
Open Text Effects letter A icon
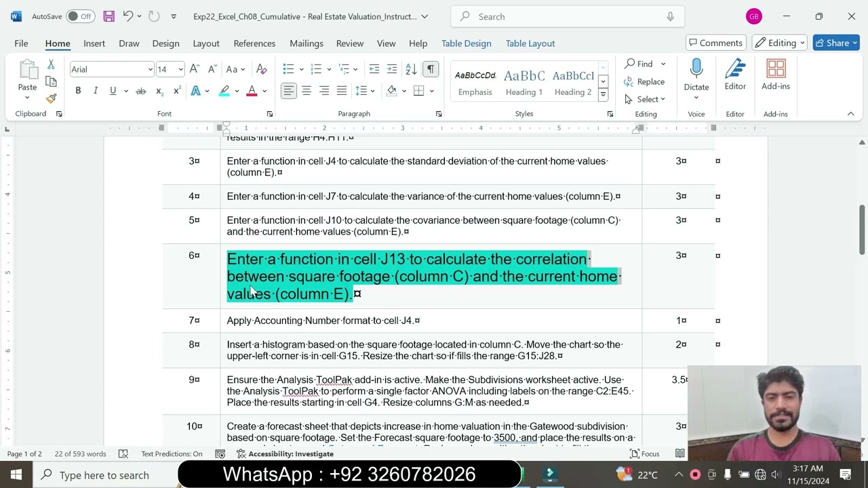196,91
